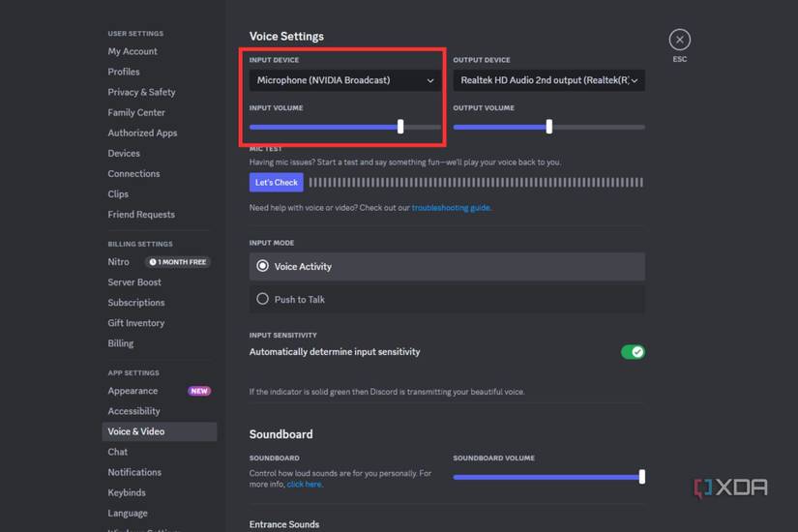Click the mic test level meter bar
The height and width of the screenshot is (532, 798).
point(476,182)
